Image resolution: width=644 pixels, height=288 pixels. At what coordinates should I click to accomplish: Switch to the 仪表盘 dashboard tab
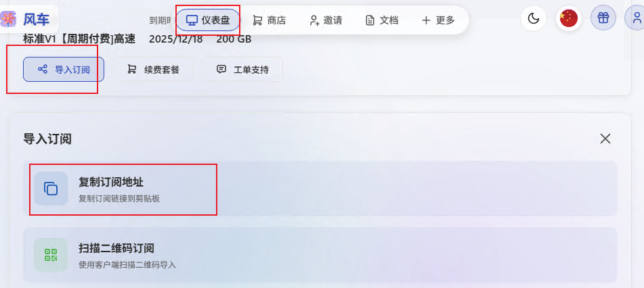[208, 20]
